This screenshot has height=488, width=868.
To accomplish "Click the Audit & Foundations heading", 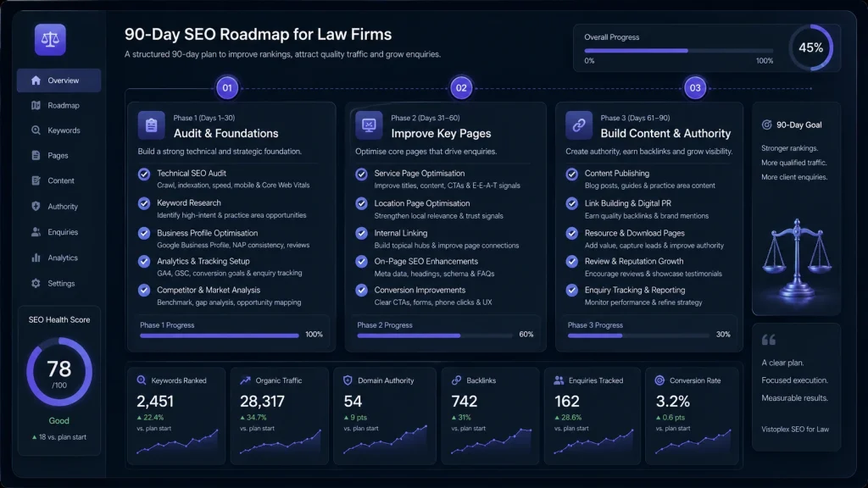I will pyautogui.click(x=225, y=133).
